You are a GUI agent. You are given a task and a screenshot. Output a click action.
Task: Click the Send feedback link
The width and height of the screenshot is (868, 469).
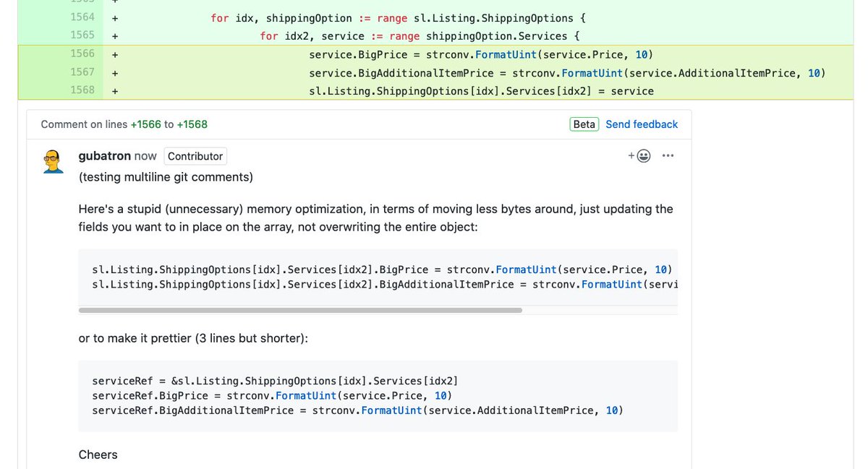[642, 124]
